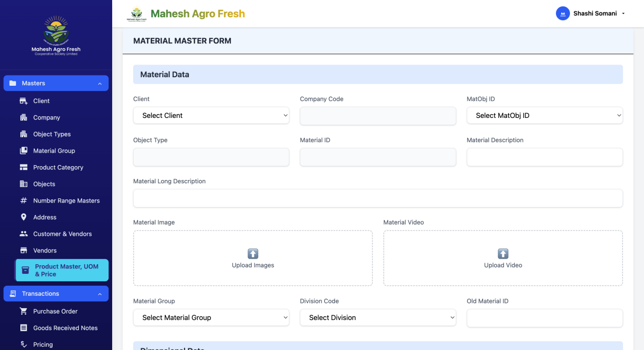Click the Purchase Order cart icon
The height and width of the screenshot is (350, 644).
[x=24, y=311]
